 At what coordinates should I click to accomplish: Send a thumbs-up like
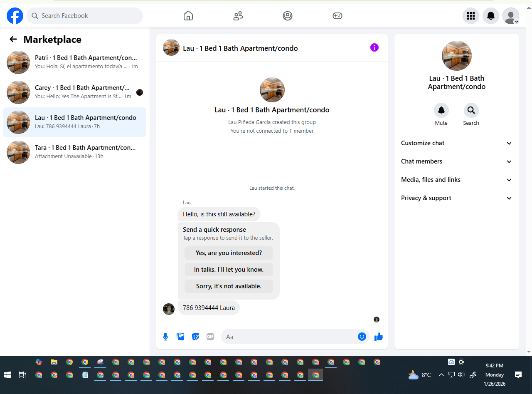point(378,337)
